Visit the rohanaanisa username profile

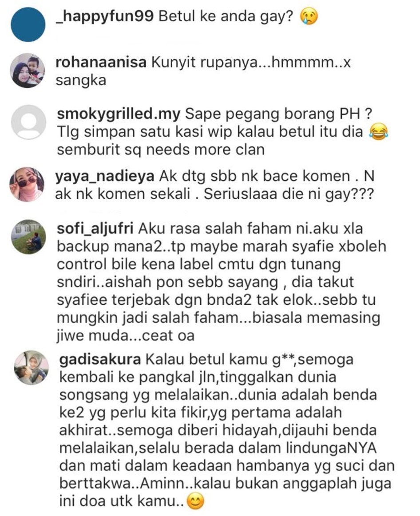click(101, 62)
